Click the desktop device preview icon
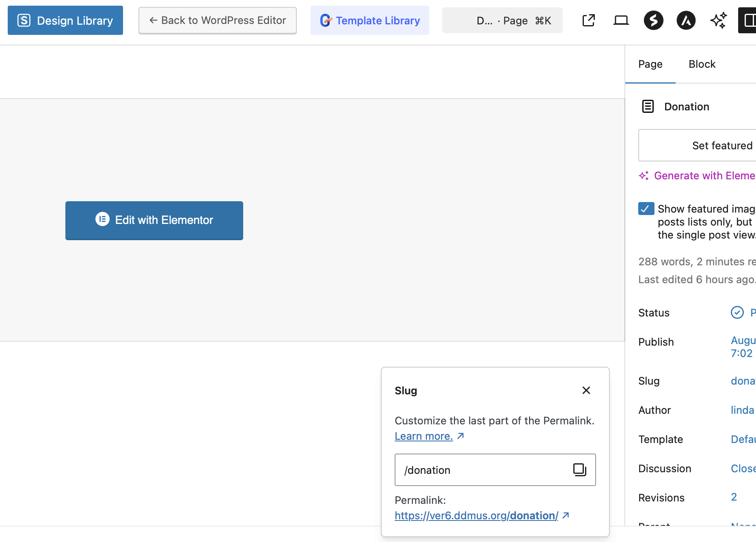 pos(621,20)
